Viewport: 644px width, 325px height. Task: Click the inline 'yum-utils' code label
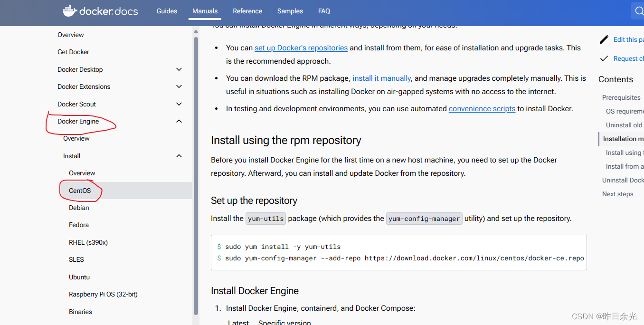pos(266,219)
